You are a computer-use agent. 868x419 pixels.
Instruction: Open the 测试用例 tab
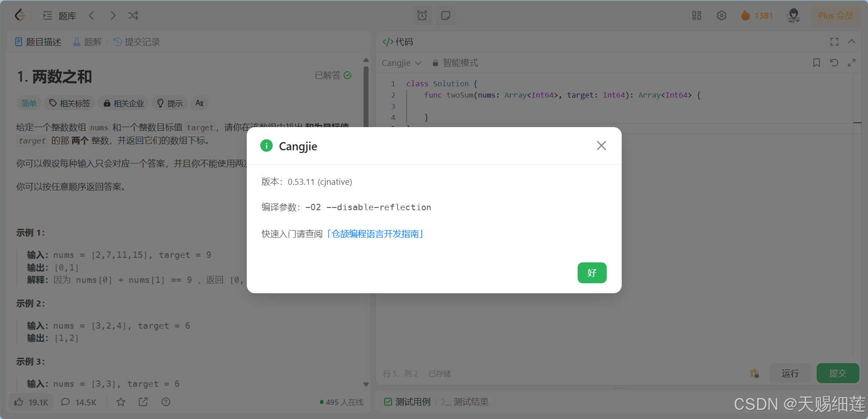tap(407, 402)
